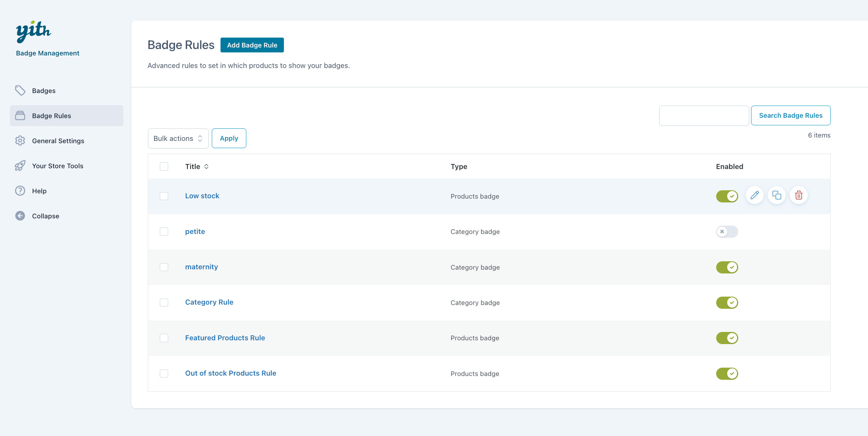Open the Bulk actions dropdown
This screenshot has width=868, height=436.
pos(178,139)
